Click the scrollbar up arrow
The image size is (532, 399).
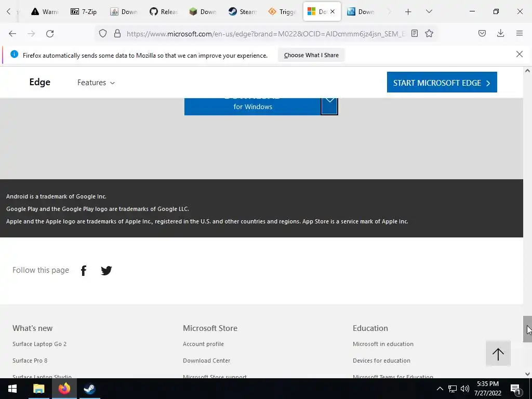coord(527,71)
